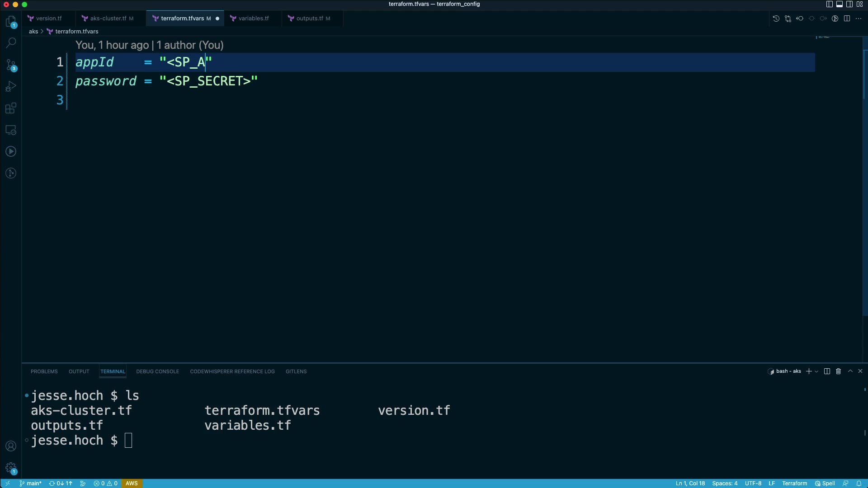Open the Explorer view in activity bar
The width and height of the screenshot is (868, 488).
[11, 21]
